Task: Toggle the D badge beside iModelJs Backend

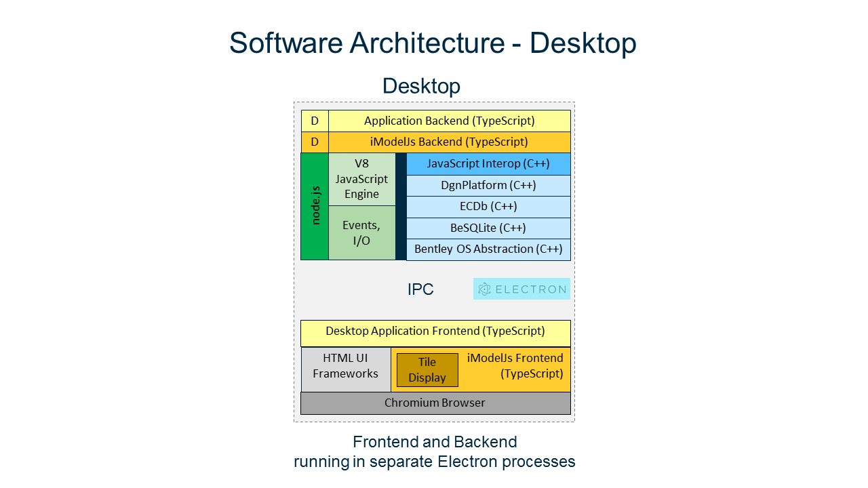Action: click(x=315, y=142)
